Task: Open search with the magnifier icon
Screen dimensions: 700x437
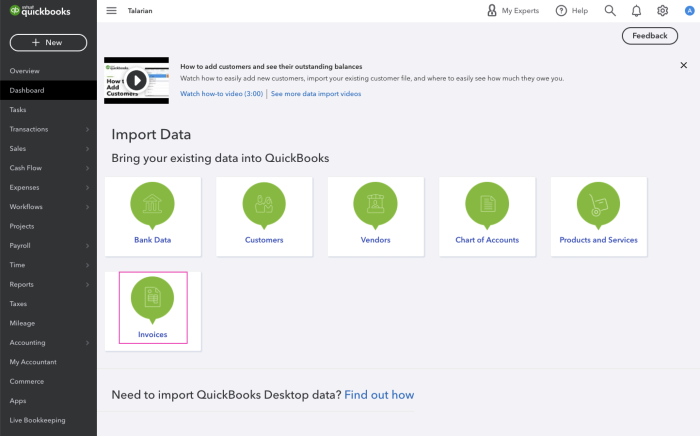Action: point(610,10)
